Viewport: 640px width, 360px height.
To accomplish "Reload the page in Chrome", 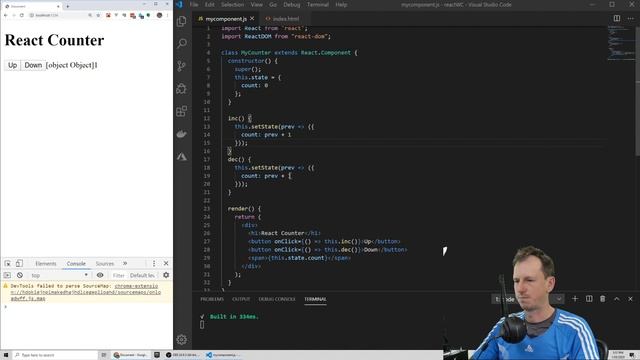I will [x=22, y=15].
